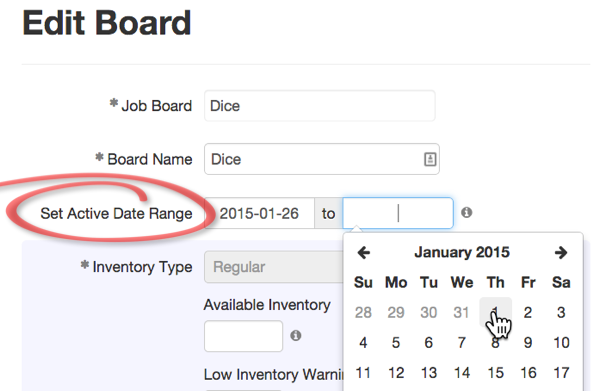Select January 6 in the calendar
The image size is (600, 391).
coord(429,342)
